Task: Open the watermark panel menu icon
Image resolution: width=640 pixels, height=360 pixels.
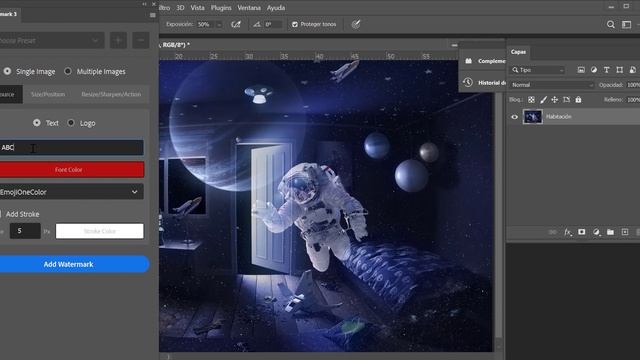Action: tap(153, 15)
